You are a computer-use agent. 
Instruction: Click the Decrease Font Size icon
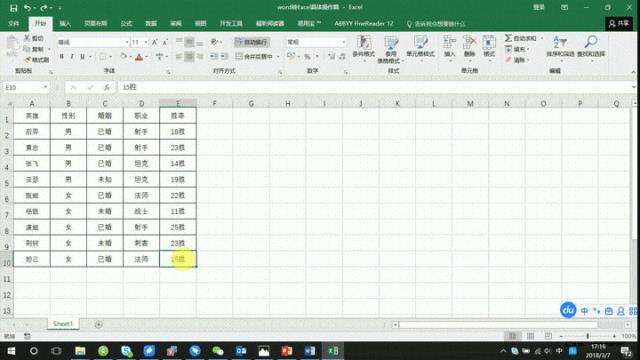165,42
